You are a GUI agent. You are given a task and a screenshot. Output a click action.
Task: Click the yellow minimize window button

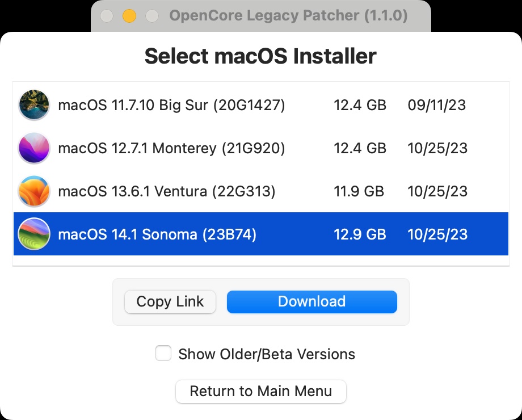point(129,16)
